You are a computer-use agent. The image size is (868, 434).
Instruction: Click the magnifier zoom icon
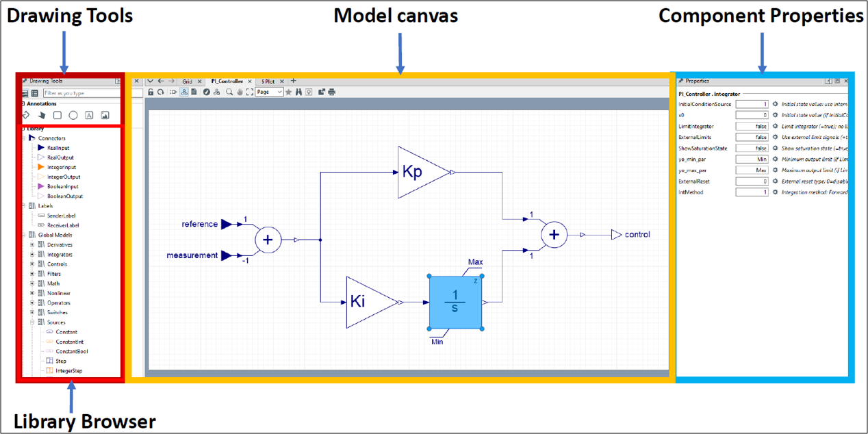[229, 92]
